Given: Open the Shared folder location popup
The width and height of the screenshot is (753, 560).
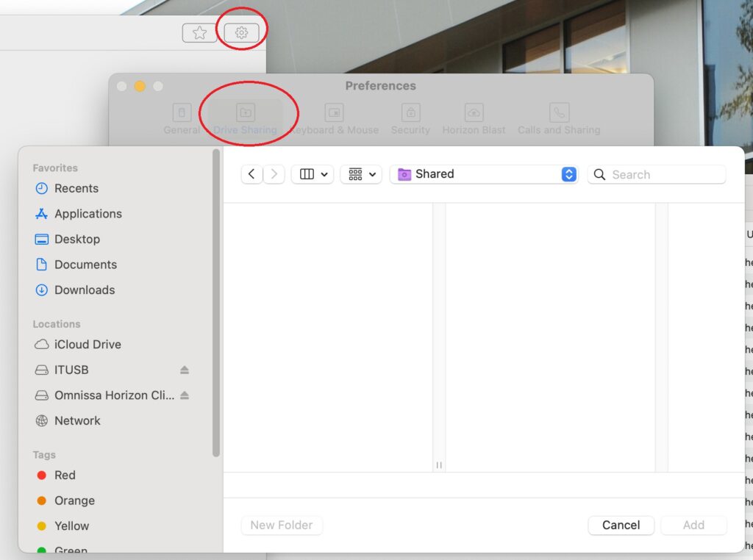Looking at the screenshot, I should click(x=485, y=174).
